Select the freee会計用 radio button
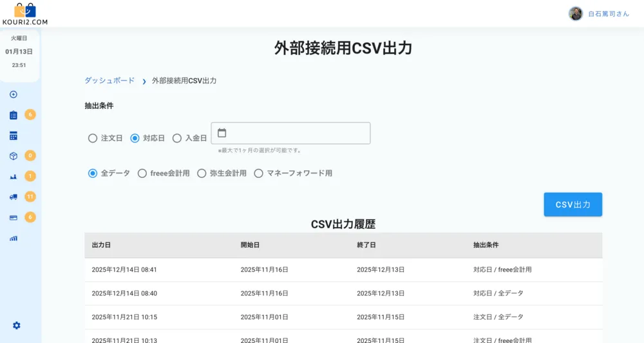644x343 pixels. 142,173
